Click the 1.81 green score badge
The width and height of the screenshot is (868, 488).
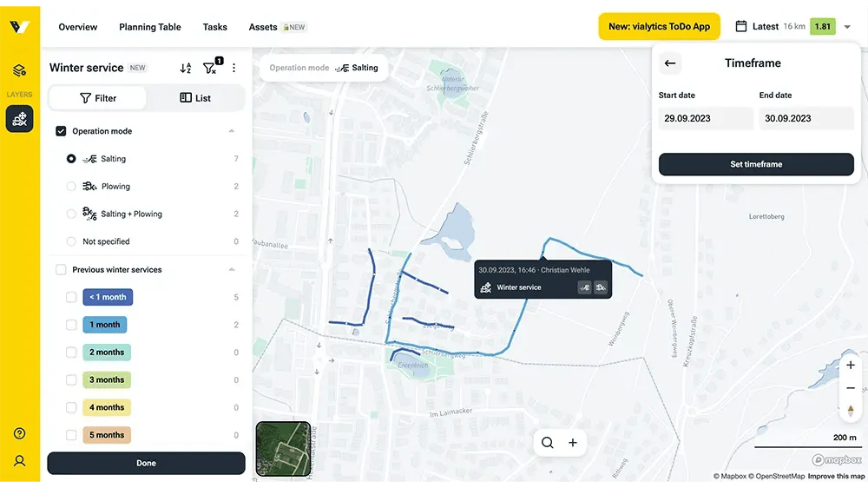[823, 26]
